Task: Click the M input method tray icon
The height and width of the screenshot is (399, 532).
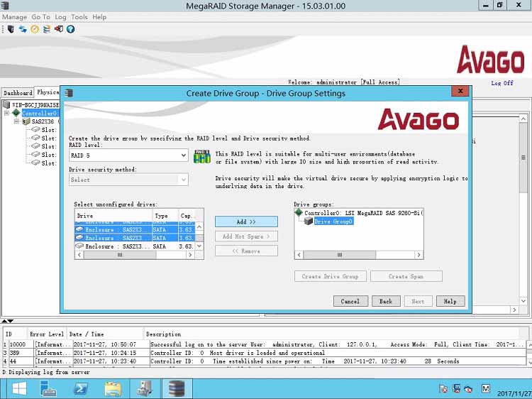Action: (x=485, y=389)
